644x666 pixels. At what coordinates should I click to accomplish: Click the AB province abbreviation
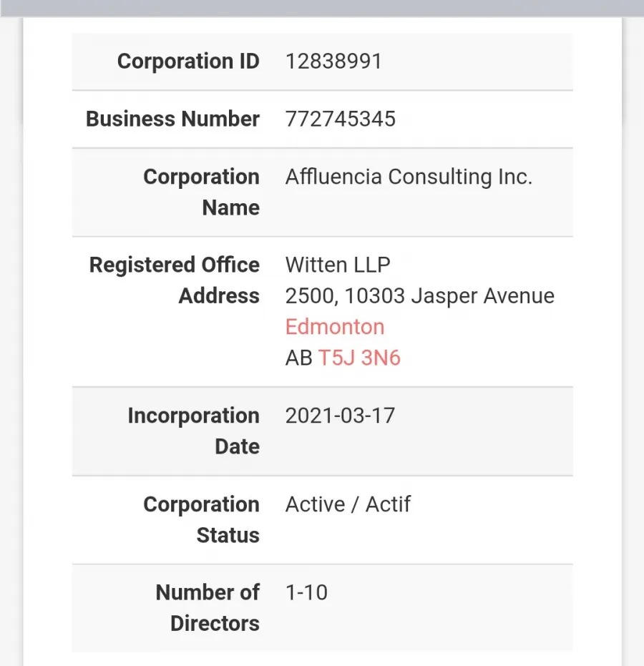click(x=298, y=358)
